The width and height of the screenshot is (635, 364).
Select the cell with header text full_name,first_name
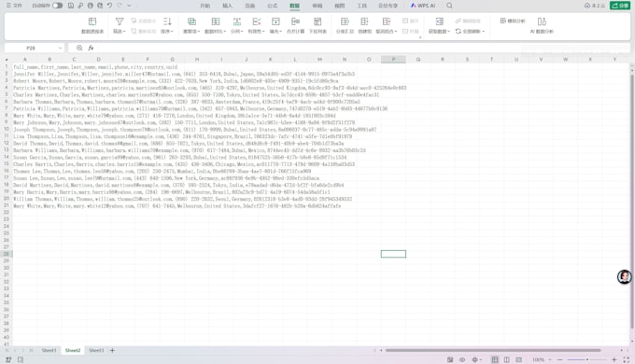pos(95,67)
